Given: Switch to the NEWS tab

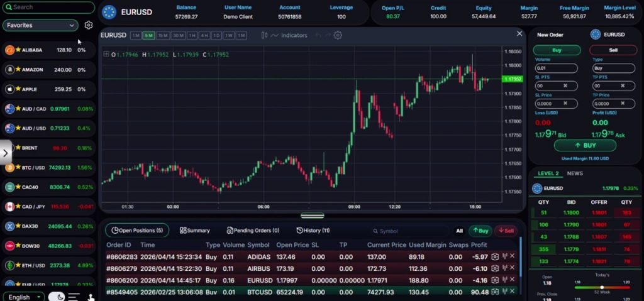Looking at the screenshot, I should coord(575,173).
